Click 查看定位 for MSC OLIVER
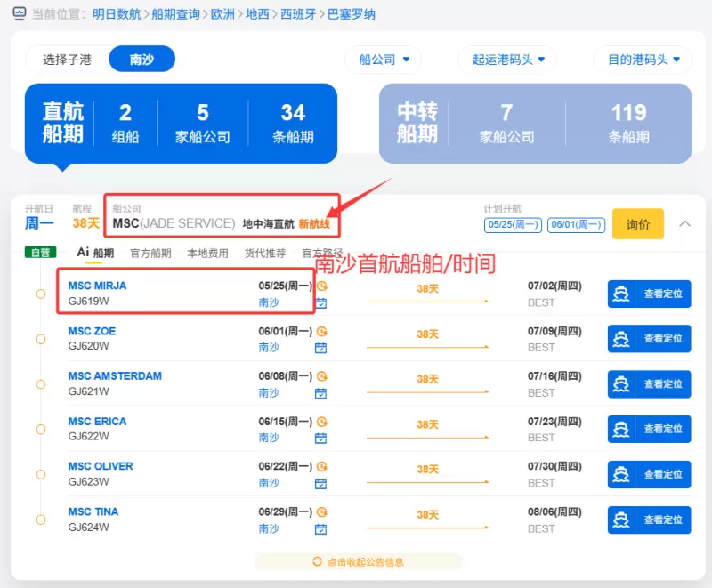This screenshot has height=588, width=712. (x=663, y=474)
